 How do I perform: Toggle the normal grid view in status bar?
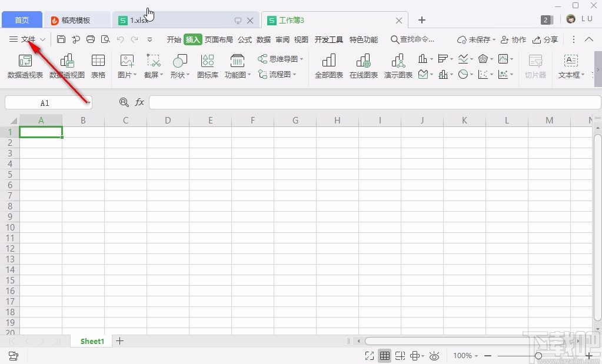tap(385, 355)
